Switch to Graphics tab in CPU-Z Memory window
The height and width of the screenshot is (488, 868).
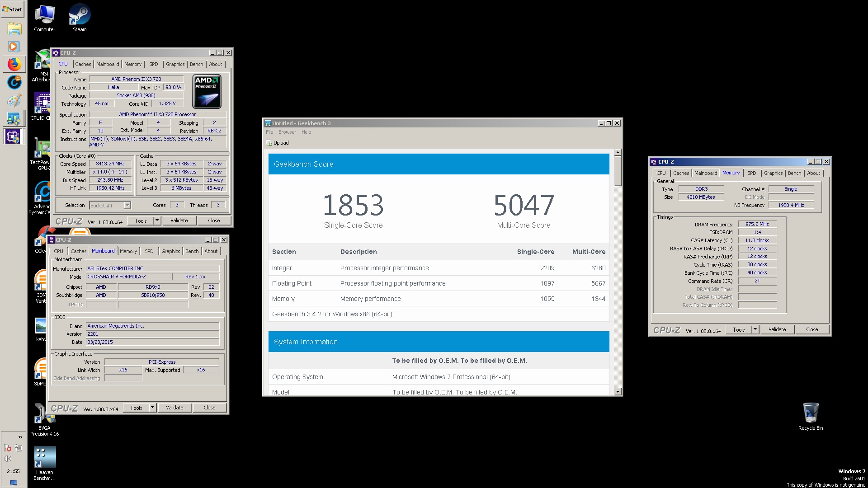773,173
